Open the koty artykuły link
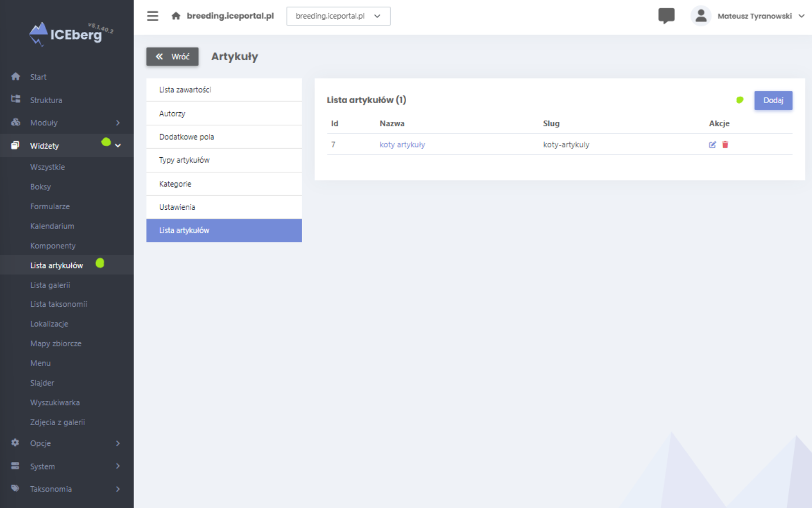This screenshot has height=508, width=812. point(402,145)
